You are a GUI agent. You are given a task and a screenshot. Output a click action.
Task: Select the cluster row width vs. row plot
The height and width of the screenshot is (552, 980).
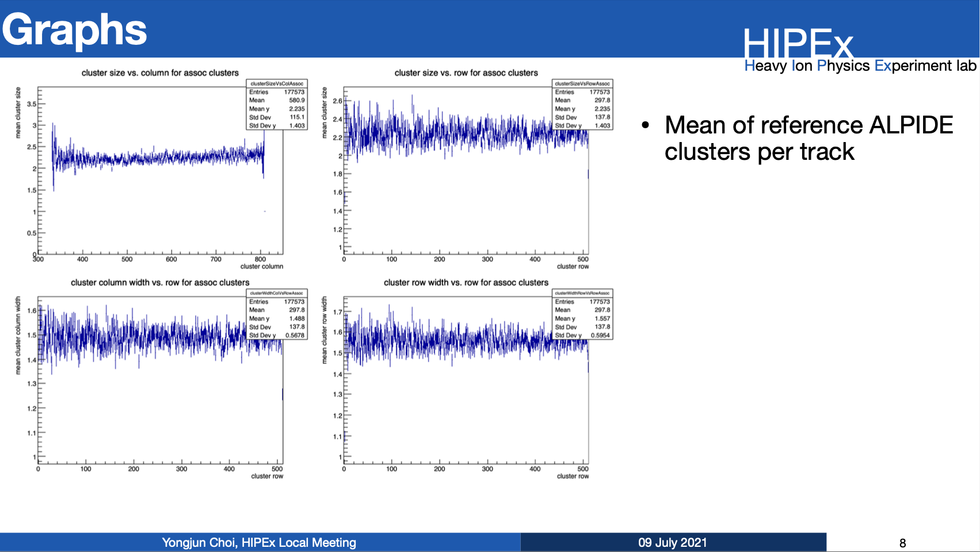coord(466,380)
